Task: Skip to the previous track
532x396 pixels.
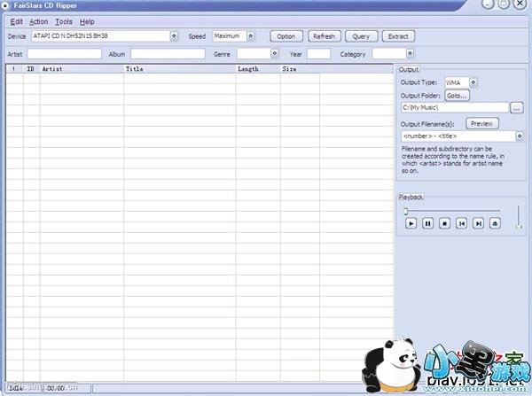Action: tap(461, 223)
